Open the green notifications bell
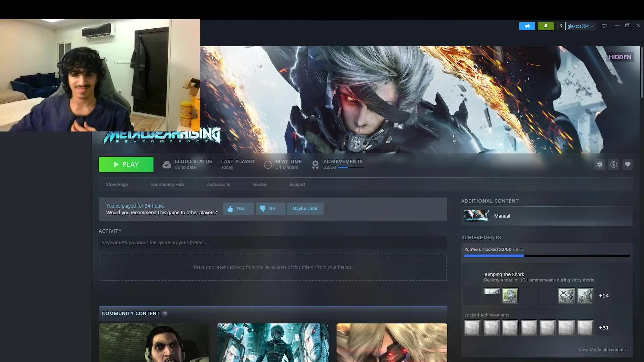 point(546,26)
